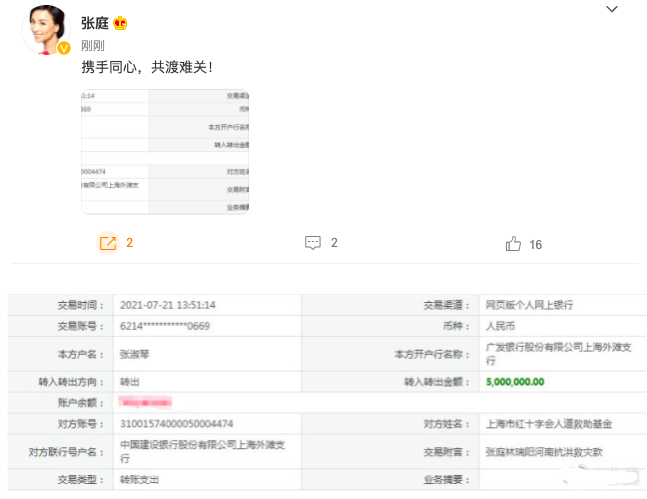The width and height of the screenshot is (647, 499).
Task: Like the post with thumbs-up icon
Action: 513,244
